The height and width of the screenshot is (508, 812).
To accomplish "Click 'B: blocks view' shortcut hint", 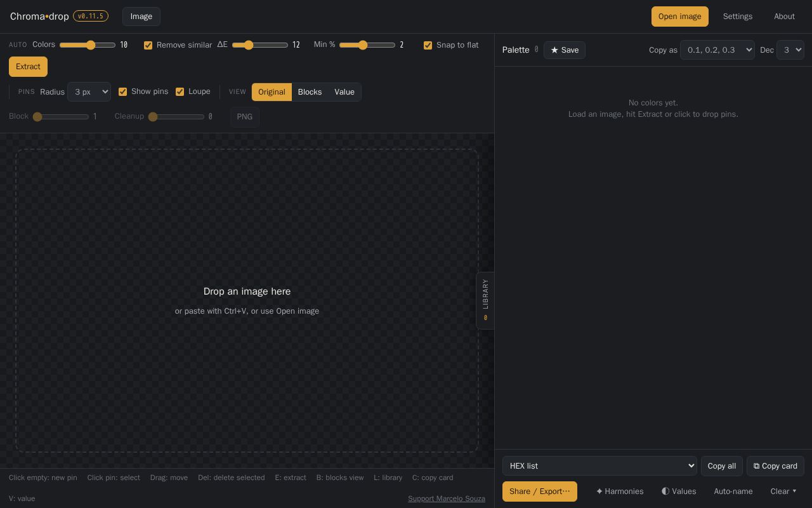I will pyautogui.click(x=340, y=478).
